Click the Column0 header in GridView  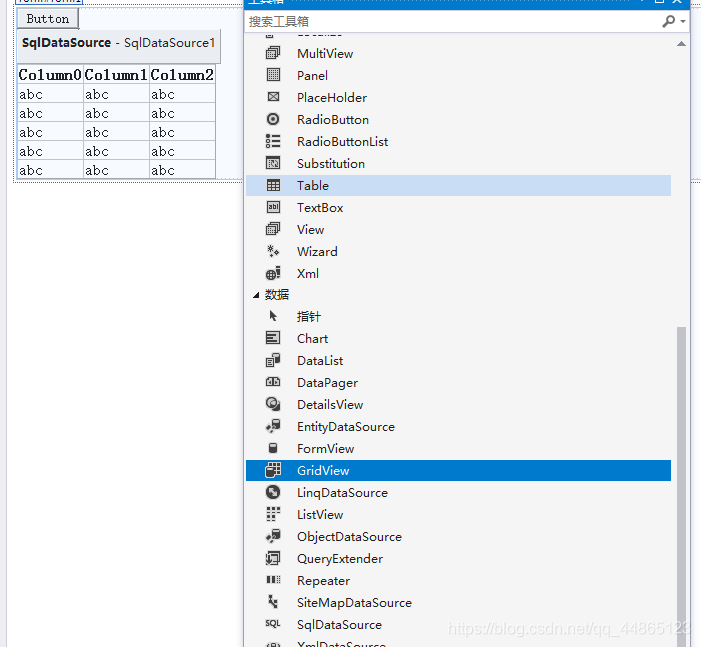coord(50,75)
